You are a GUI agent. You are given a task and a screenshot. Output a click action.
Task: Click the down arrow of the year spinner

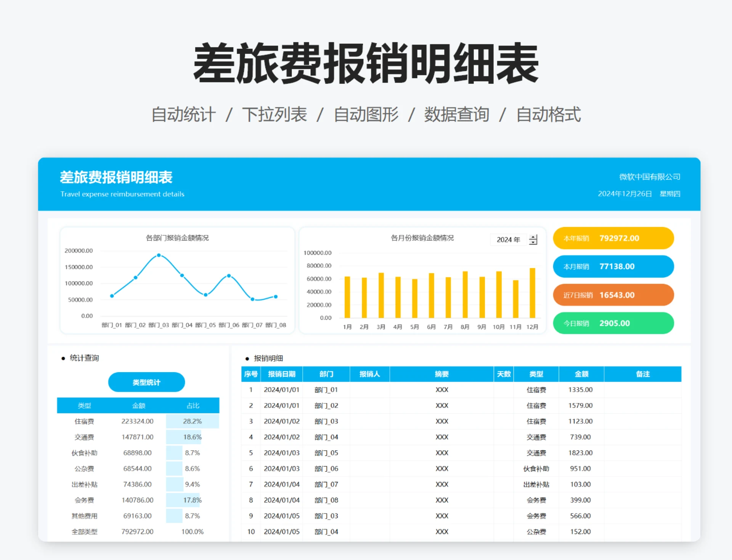pyautogui.click(x=533, y=242)
